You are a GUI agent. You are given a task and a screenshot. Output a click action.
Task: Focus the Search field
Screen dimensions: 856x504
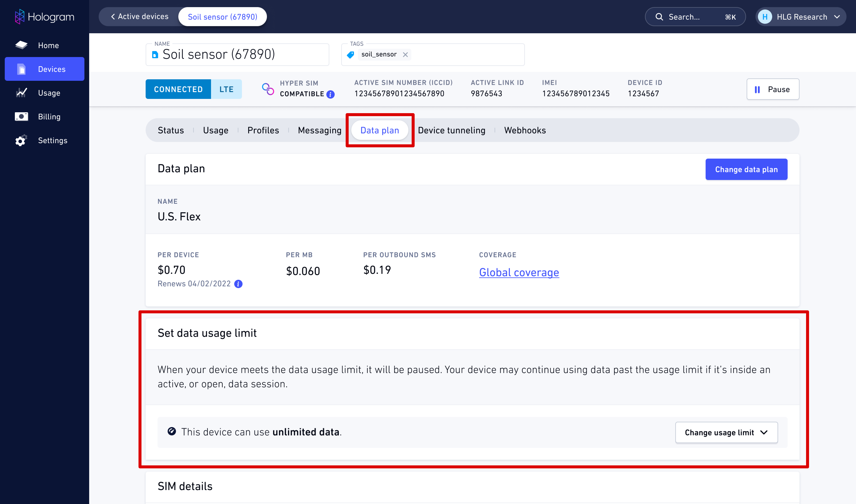point(695,17)
